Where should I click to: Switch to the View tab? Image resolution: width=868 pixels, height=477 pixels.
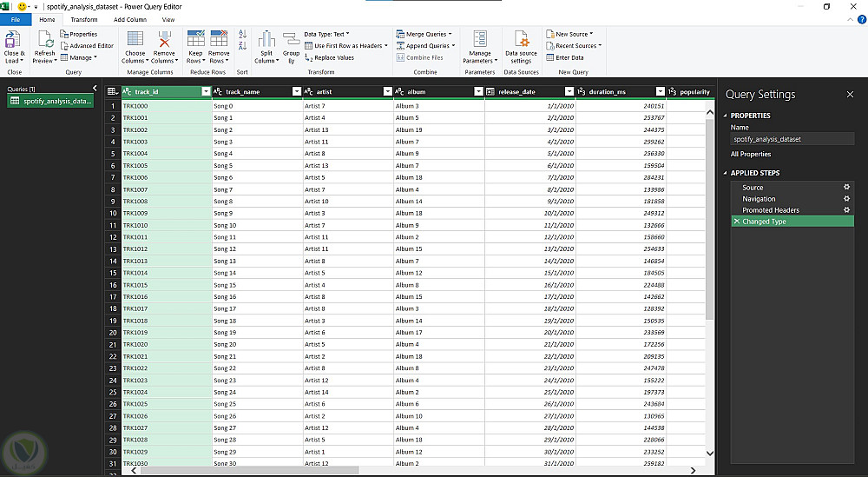[168, 19]
